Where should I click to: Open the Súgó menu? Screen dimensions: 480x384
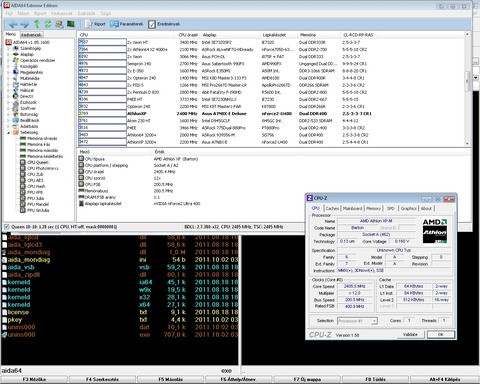106,13
